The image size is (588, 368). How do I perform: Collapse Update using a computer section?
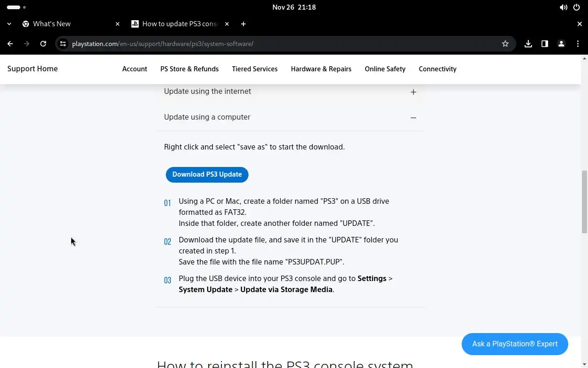(290, 117)
